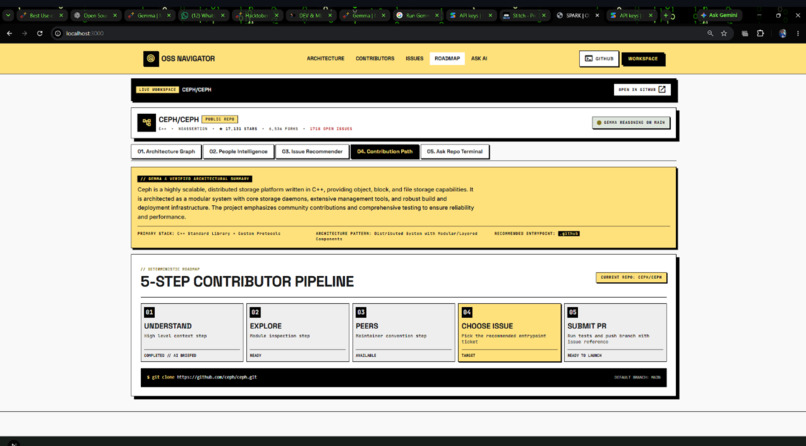
Task: Switch to 02. People Intelligence tab
Action: tap(239, 152)
